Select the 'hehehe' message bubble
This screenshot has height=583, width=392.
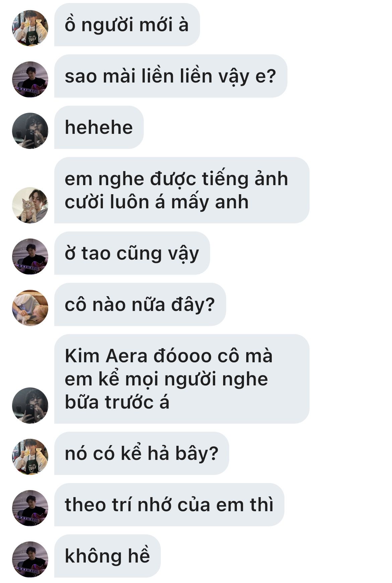click(99, 127)
